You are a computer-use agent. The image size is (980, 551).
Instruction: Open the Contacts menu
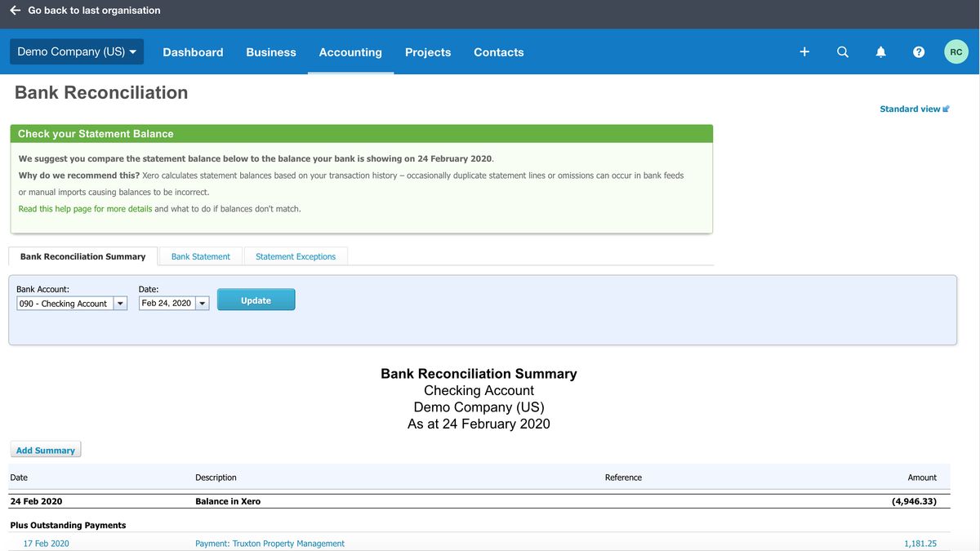(498, 51)
